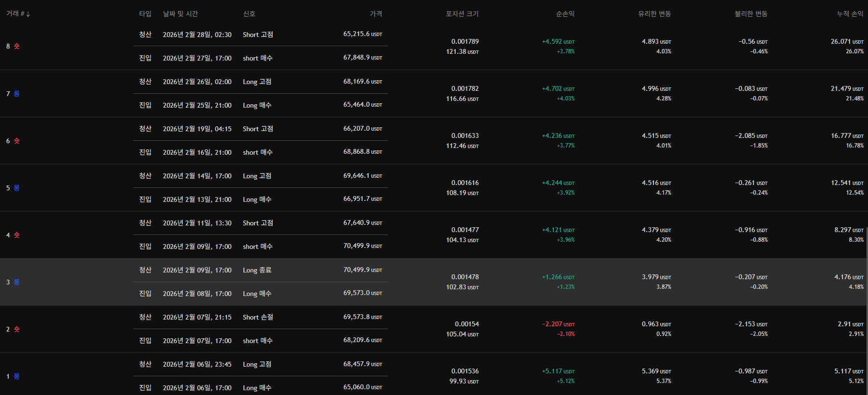Click trade 6 숏 label
Image resolution: width=868 pixels, height=395 pixels.
tap(13, 141)
